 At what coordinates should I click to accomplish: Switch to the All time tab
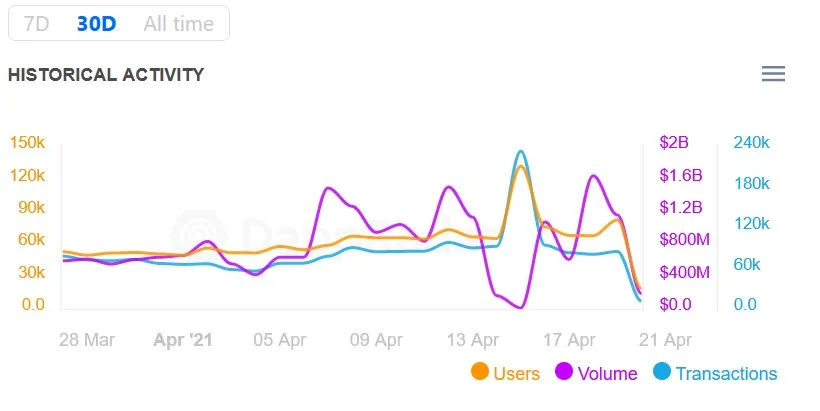point(178,24)
